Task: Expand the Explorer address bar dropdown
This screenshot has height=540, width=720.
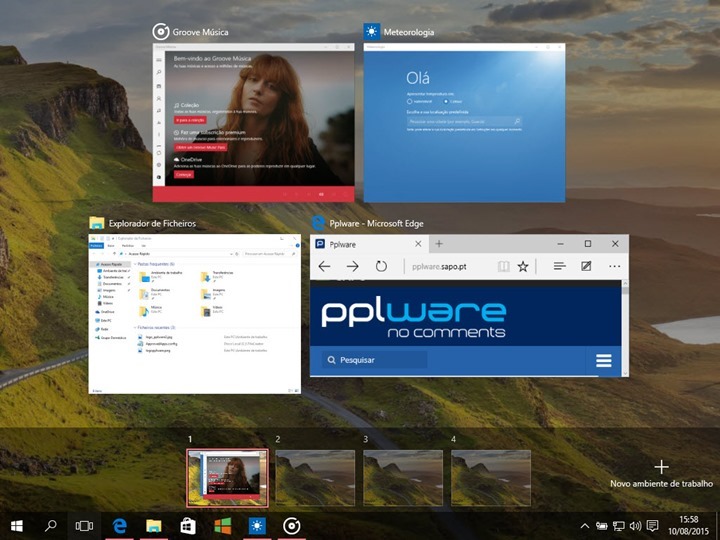Action: pyautogui.click(x=231, y=253)
